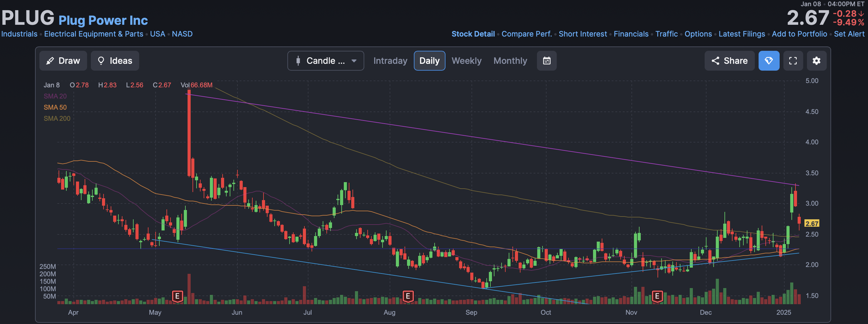Click the NASD exchange link
This screenshot has height=324, width=868.
(x=182, y=34)
